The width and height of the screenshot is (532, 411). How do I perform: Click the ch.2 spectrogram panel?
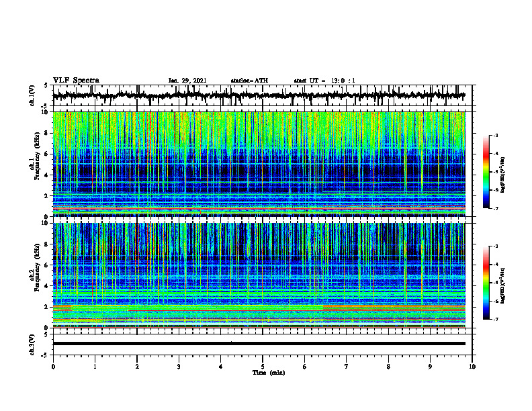click(259, 275)
